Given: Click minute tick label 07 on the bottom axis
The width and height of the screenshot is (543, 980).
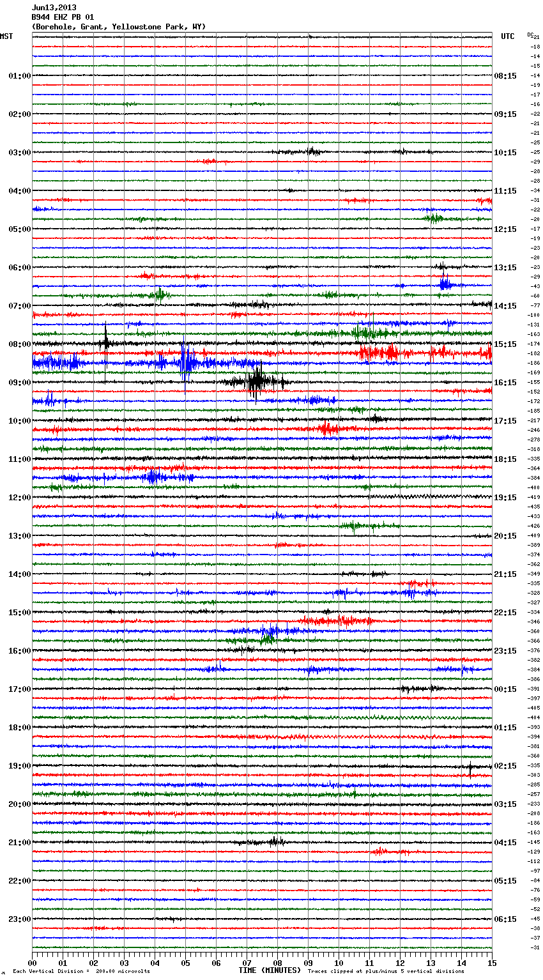Looking at the screenshot, I should tap(247, 963).
